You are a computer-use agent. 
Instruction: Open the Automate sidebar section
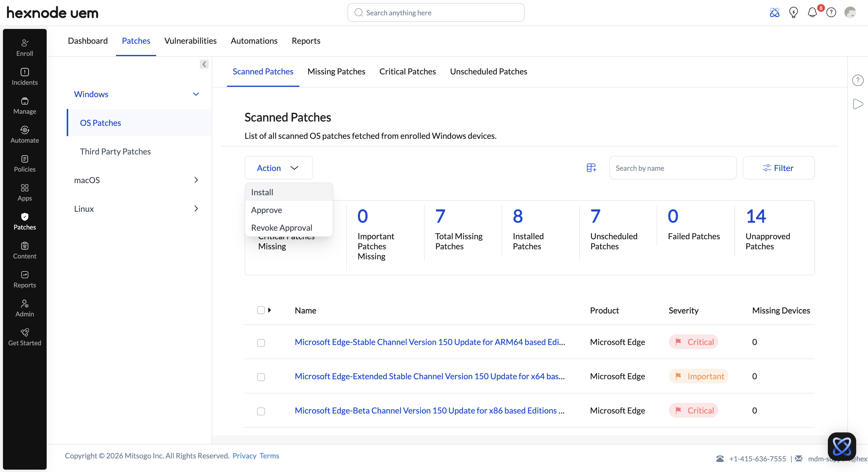pos(25,135)
